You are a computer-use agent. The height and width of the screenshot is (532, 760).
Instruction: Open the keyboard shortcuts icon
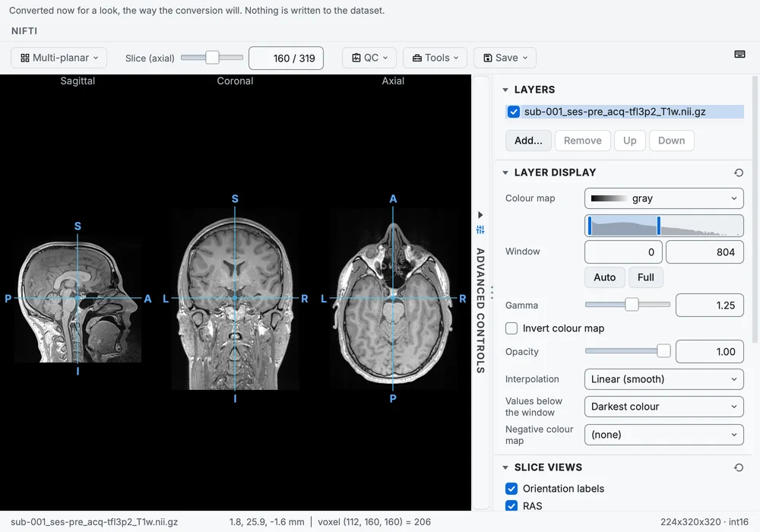click(739, 54)
